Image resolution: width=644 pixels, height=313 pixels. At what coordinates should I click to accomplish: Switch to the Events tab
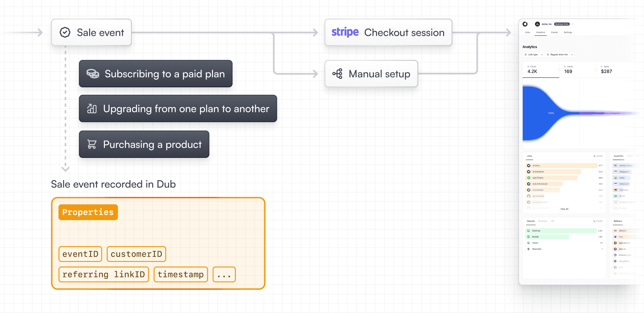[x=554, y=32]
